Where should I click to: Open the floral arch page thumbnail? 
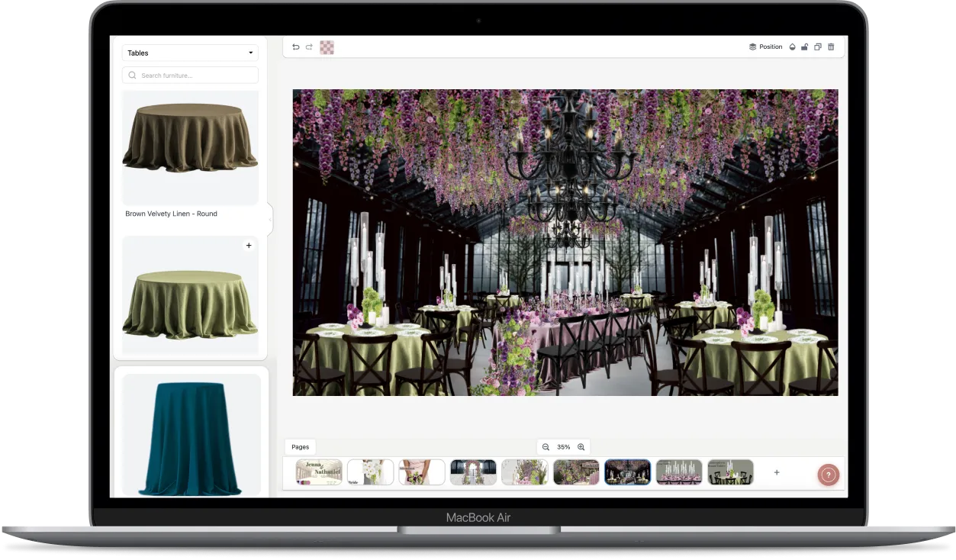coord(474,472)
